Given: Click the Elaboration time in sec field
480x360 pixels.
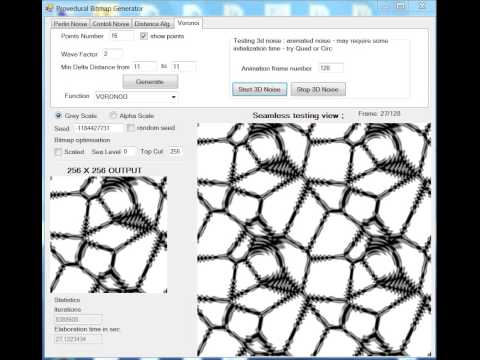Looking at the screenshot, I should pyautogui.click(x=78, y=339).
